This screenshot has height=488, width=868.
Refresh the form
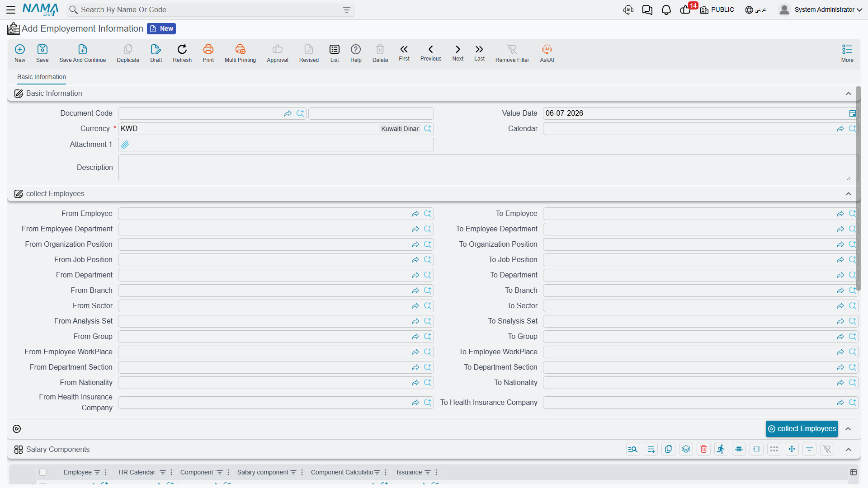(x=182, y=53)
